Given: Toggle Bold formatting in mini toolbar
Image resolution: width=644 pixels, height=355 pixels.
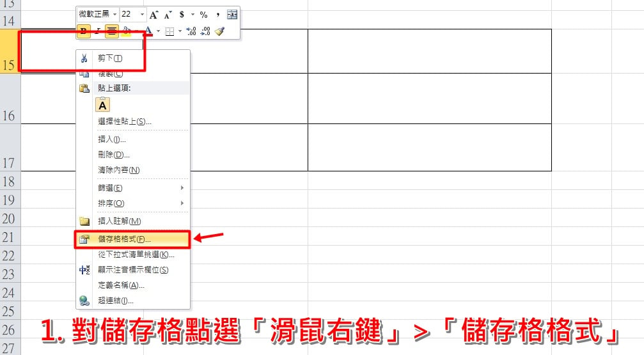Looking at the screenshot, I should click(83, 31).
